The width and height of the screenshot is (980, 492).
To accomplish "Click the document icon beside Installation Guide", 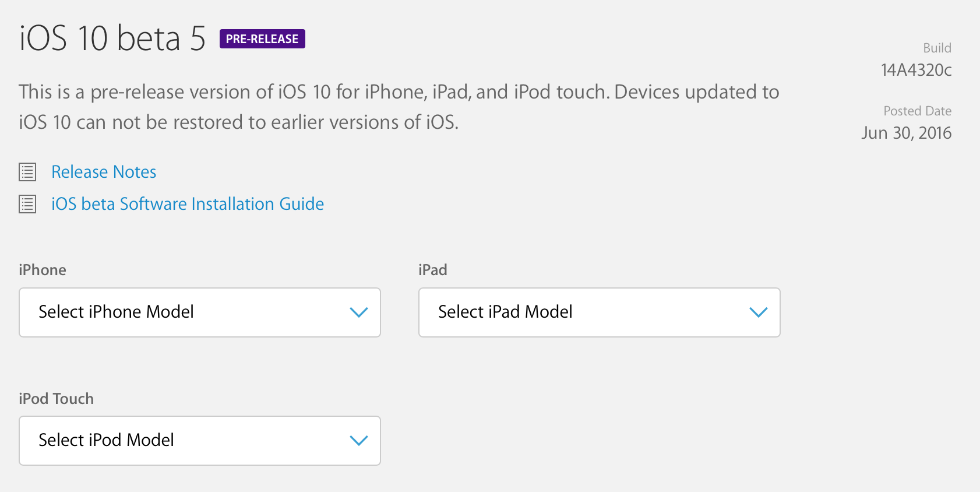I will (27, 204).
